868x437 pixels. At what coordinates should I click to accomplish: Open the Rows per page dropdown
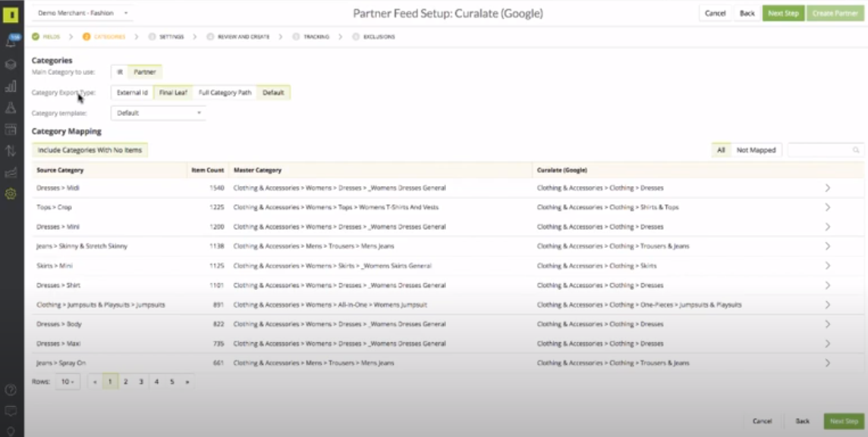click(68, 382)
